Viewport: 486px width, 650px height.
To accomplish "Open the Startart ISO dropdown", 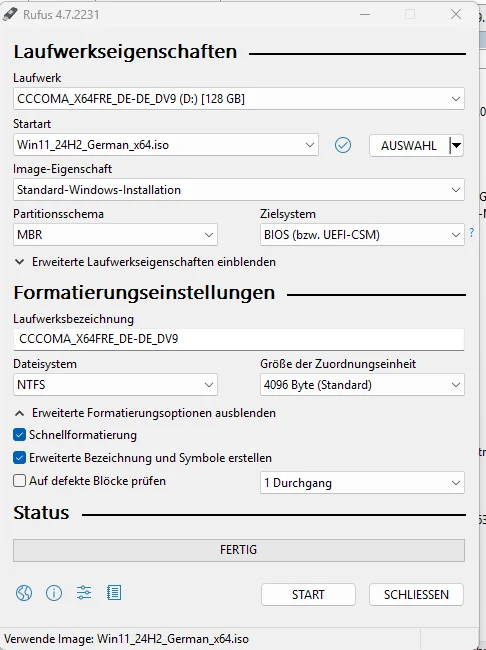I will (166, 145).
